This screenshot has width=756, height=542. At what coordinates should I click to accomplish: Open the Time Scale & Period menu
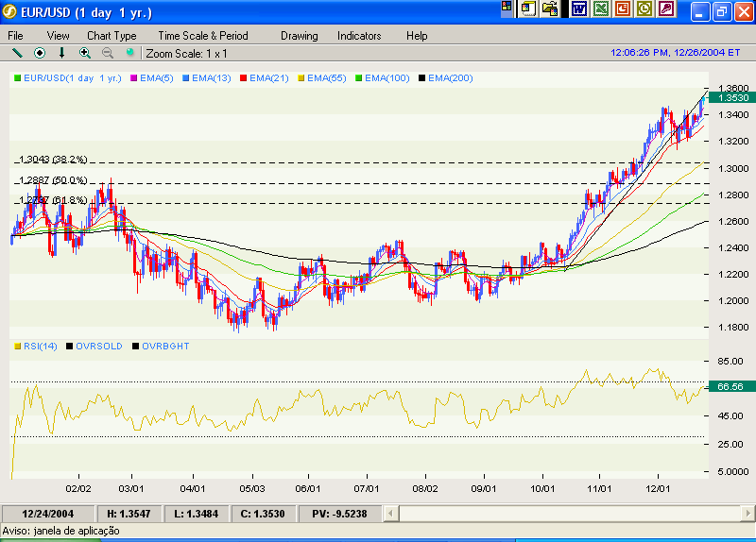point(203,35)
